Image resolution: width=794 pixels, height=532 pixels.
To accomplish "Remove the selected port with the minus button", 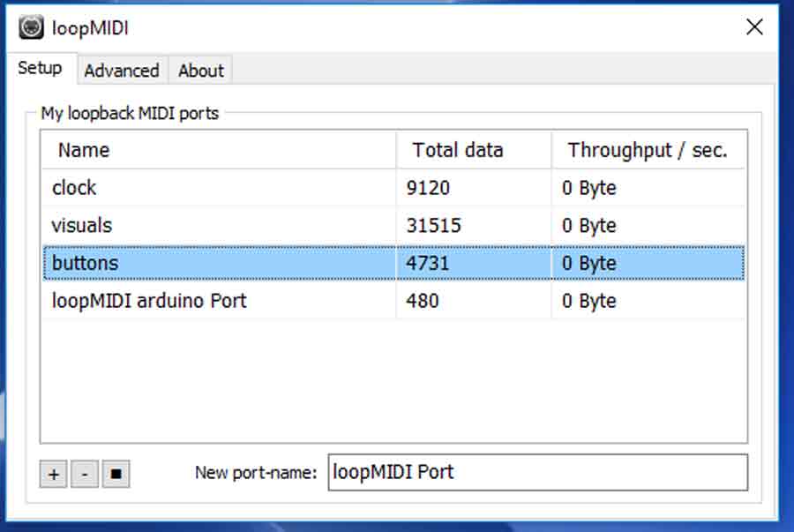I will pyautogui.click(x=85, y=474).
